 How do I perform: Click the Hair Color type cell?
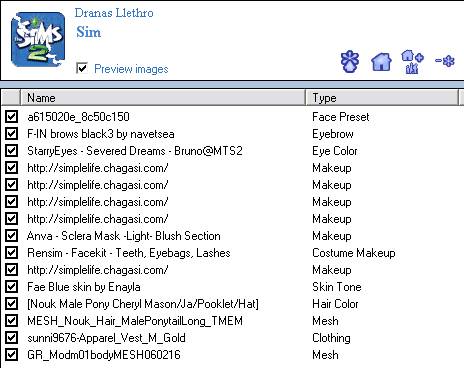335,304
